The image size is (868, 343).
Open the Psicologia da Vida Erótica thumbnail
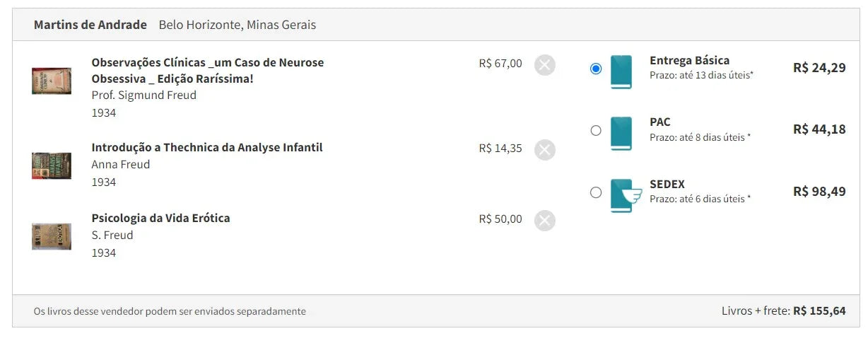[x=52, y=236]
